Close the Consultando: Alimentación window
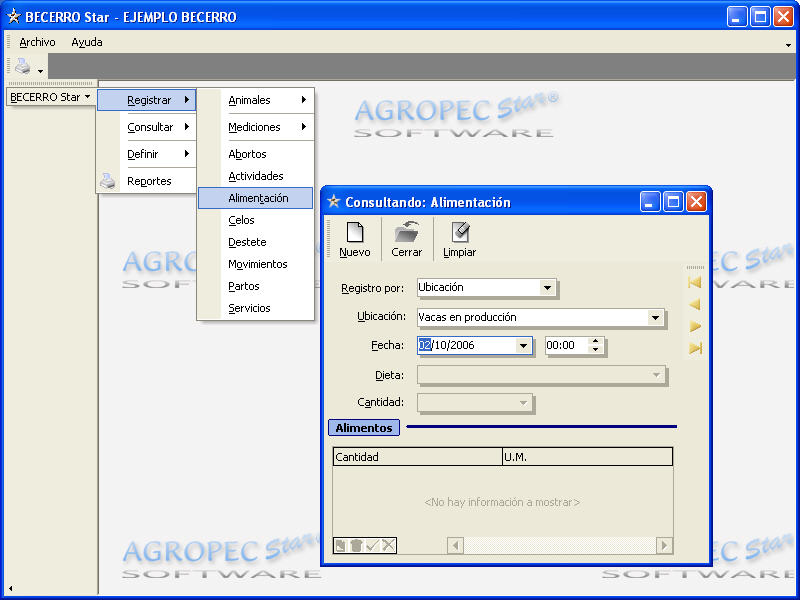800x600 pixels. [696, 202]
